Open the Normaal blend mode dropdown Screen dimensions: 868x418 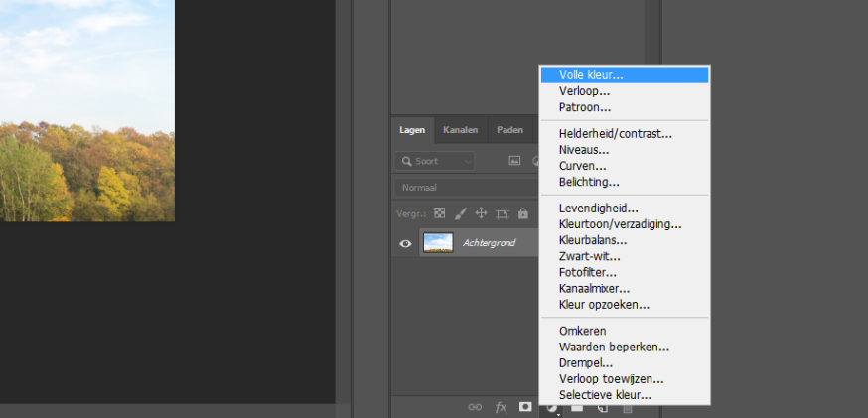tap(467, 187)
